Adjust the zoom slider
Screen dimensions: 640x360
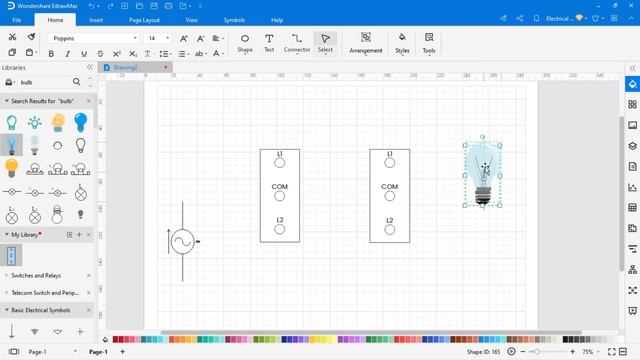[537, 351]
